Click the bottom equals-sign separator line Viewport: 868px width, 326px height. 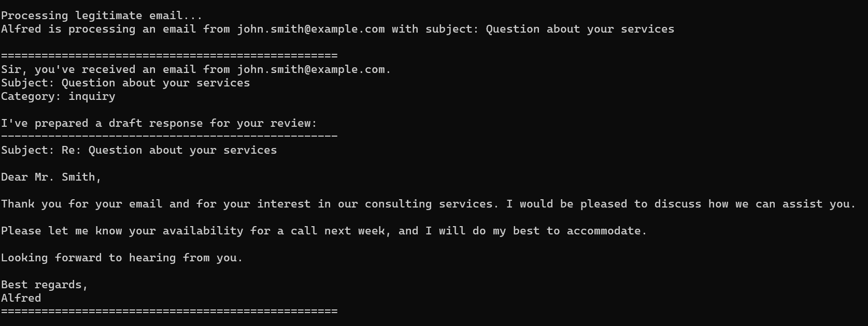pyautogui.click(x=169, y=312)
